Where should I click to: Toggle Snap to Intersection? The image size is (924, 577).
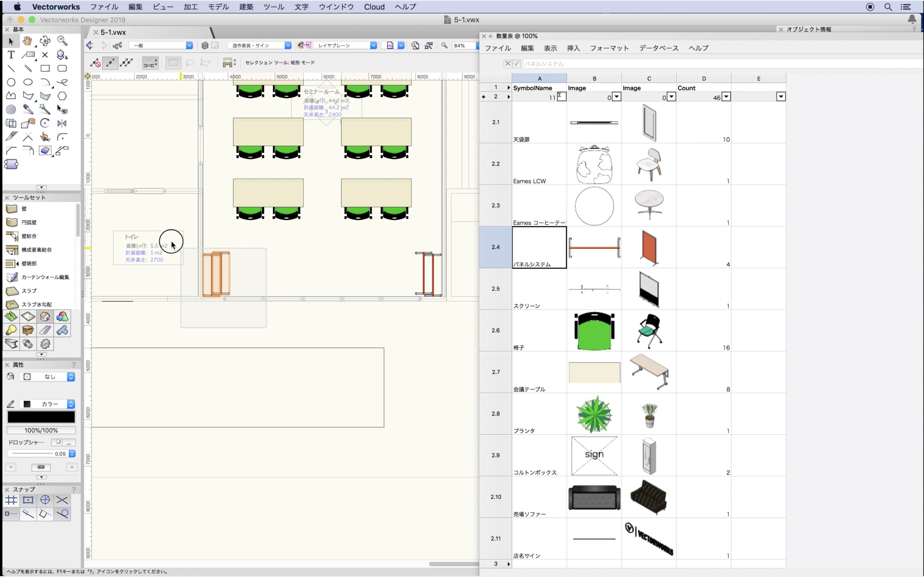pyautogui.click(x=62, y=500)
